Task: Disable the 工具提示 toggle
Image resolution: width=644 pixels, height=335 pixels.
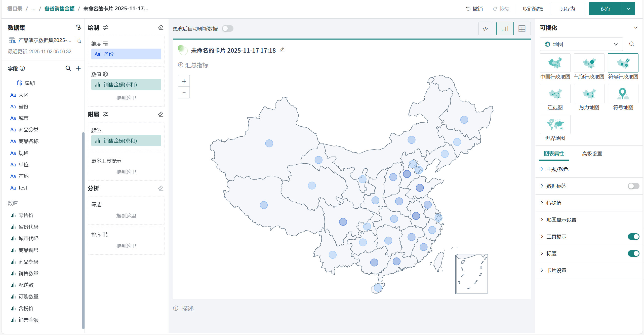Action: (x=633, y=237)
